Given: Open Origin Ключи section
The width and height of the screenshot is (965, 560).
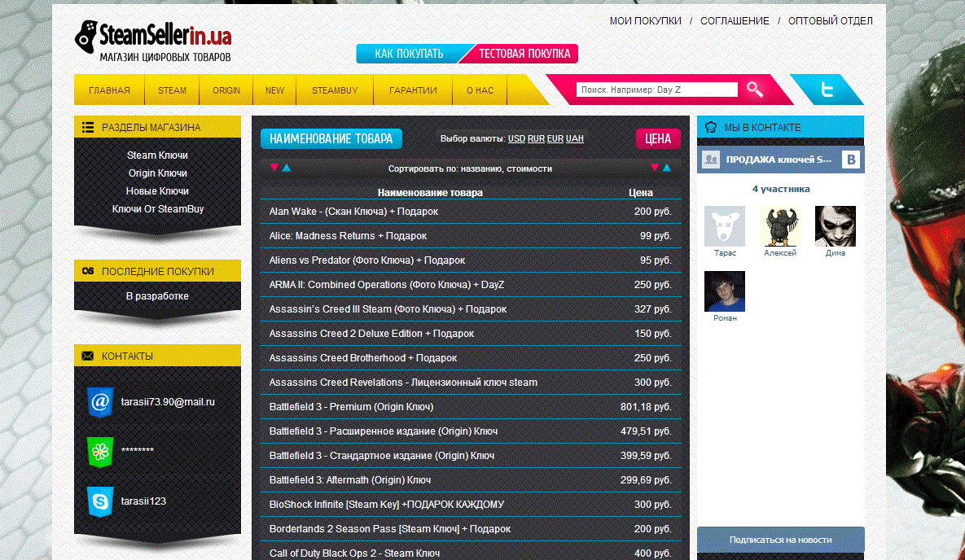Looking at the screenshot, I should click(157, 173).
